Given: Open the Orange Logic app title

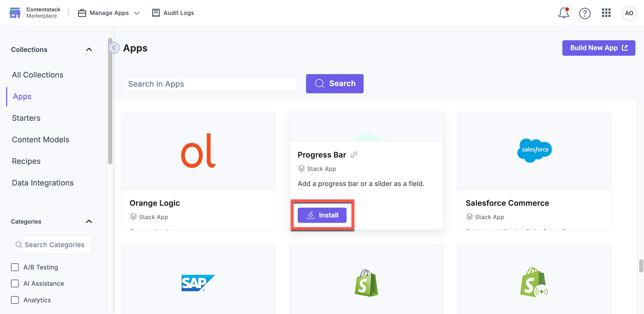Looking at the screenshot, I should pyautogui.click(x=154, y=203).
